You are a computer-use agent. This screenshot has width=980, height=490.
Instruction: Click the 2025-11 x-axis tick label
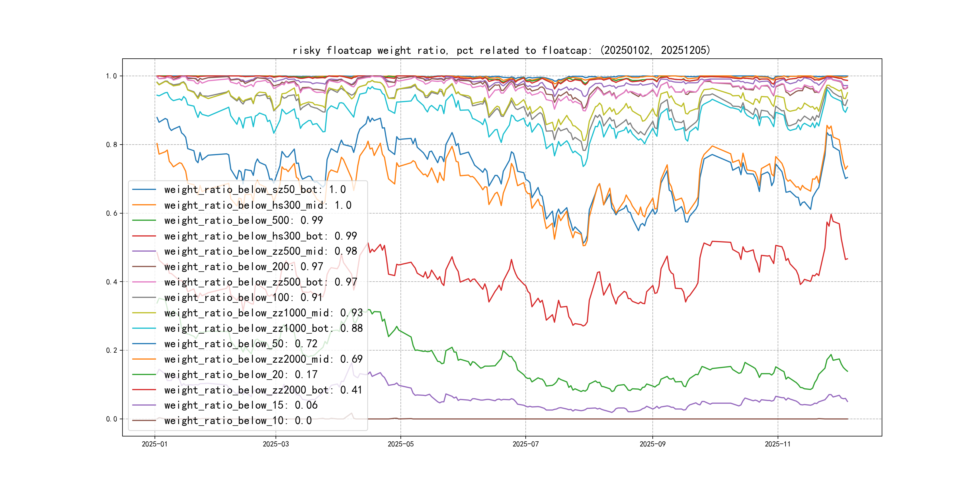coord(777,444)
